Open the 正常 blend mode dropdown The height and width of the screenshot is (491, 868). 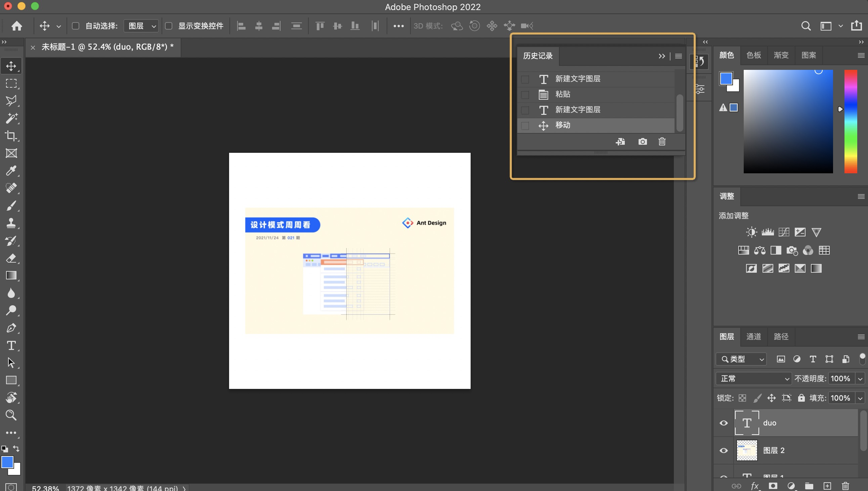[753, 379]
